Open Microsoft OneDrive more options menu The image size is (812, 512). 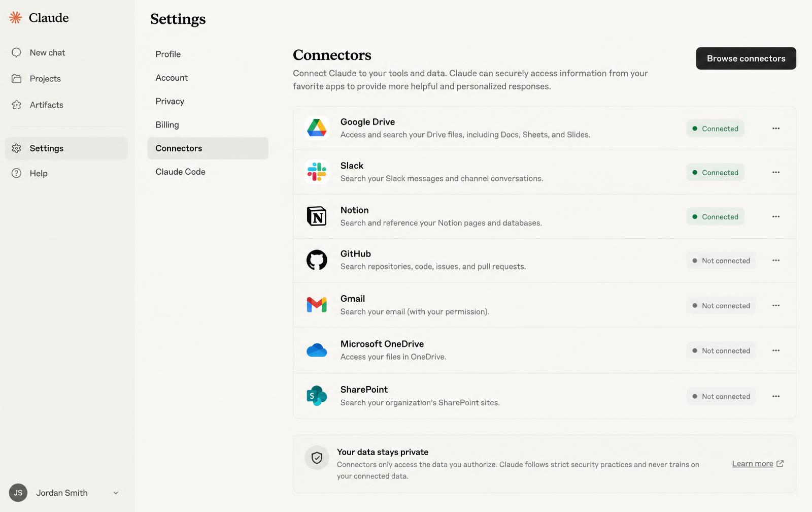(x=776, y=350)
